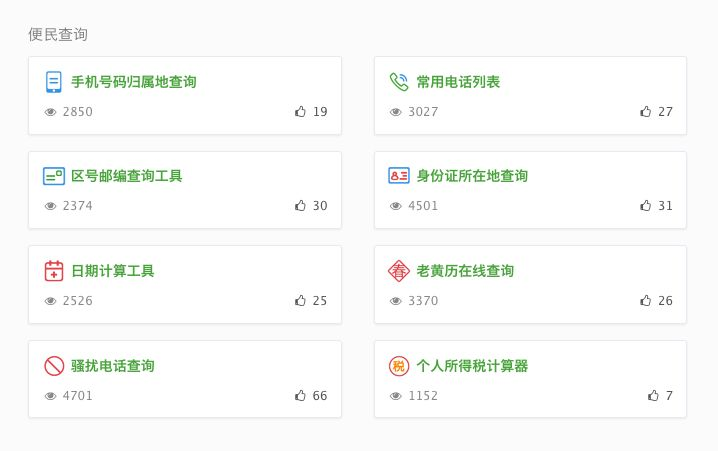
Task: Click the orange 税 circle icon
Action: click(x=399, y=366)
